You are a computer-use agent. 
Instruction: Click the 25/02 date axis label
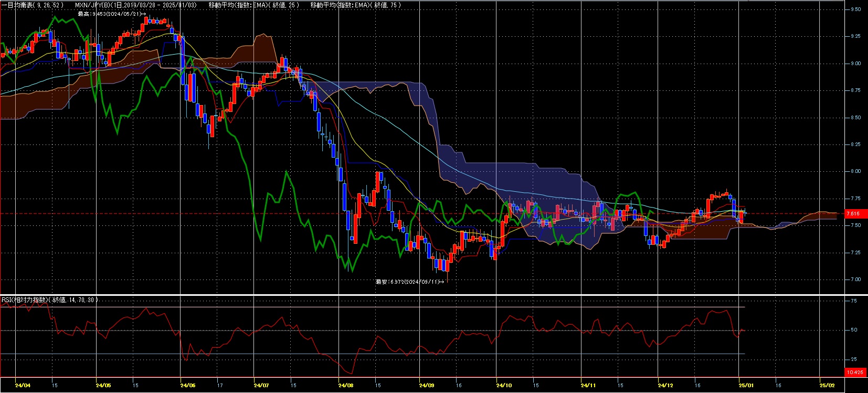point(827,385)
